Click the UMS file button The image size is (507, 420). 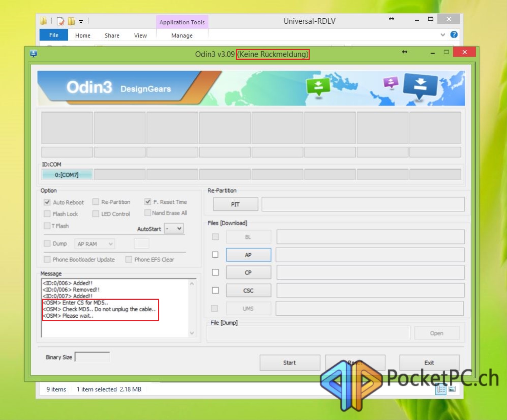pos(249,308)
